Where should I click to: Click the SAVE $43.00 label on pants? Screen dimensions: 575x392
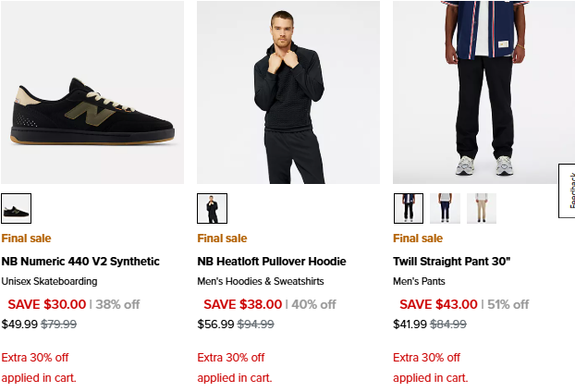(438, 304)
